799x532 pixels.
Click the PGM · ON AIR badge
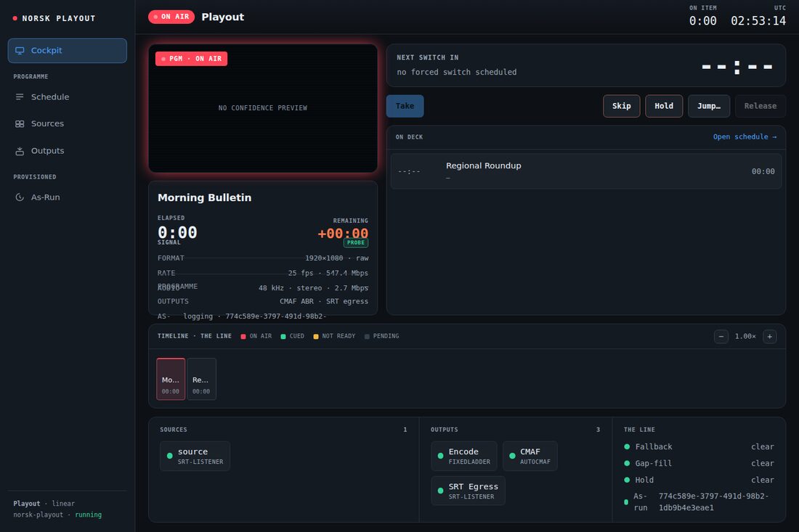tap(192, 59)
